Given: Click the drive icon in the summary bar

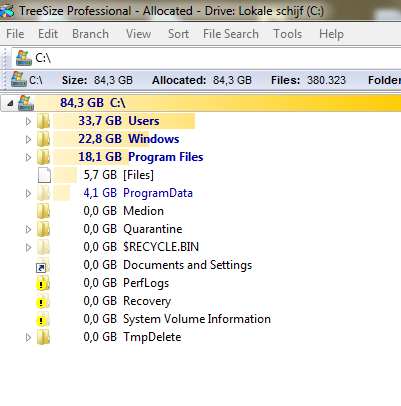Looking at the screenshot, I should tap(18, 79).
